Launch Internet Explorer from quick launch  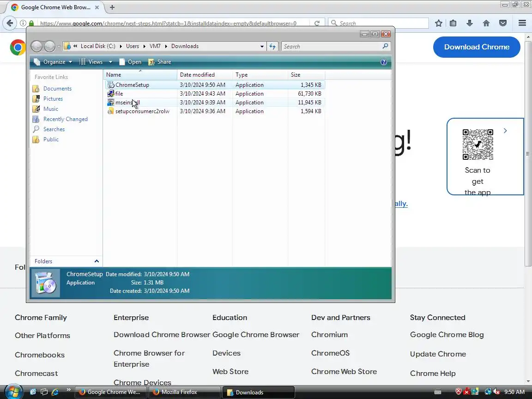coord(55,392)
